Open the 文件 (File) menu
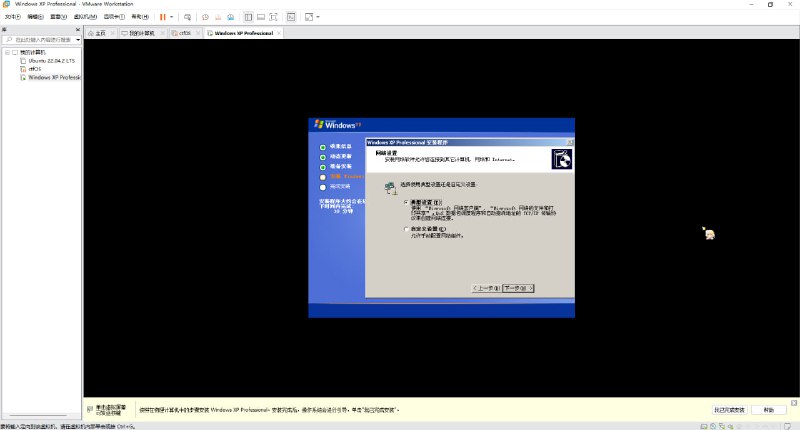The height and width of the screenshot is (430, 800). [x=12, y=17]
